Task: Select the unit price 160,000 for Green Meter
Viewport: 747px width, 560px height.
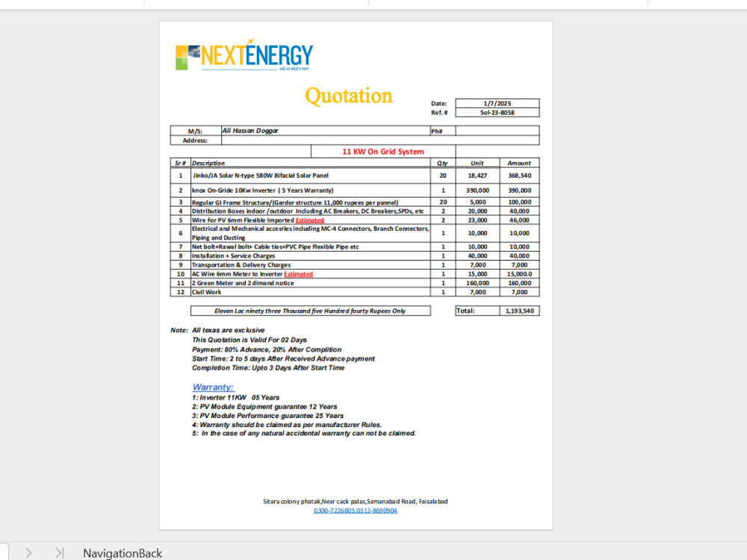Action: pyautogui.click(x=477, y=283)
